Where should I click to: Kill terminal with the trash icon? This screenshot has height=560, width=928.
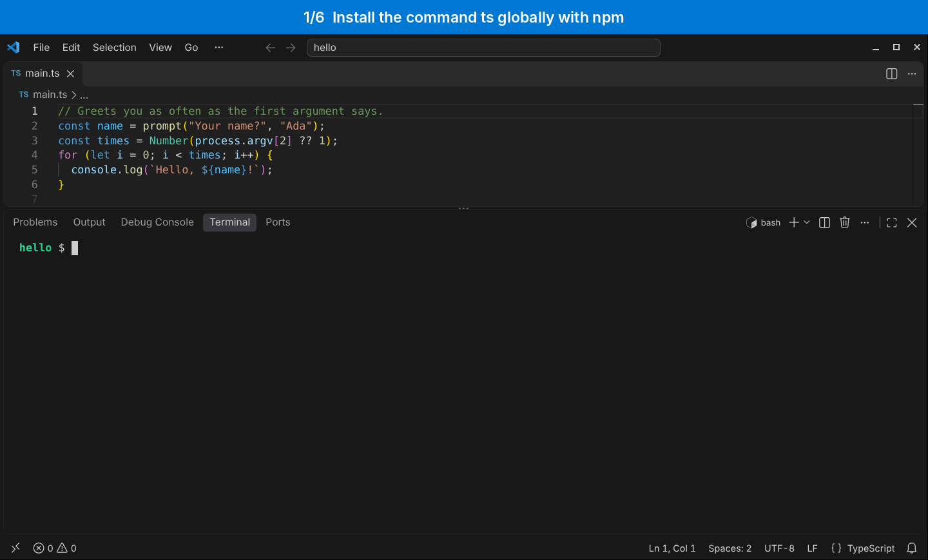(845, 222)
